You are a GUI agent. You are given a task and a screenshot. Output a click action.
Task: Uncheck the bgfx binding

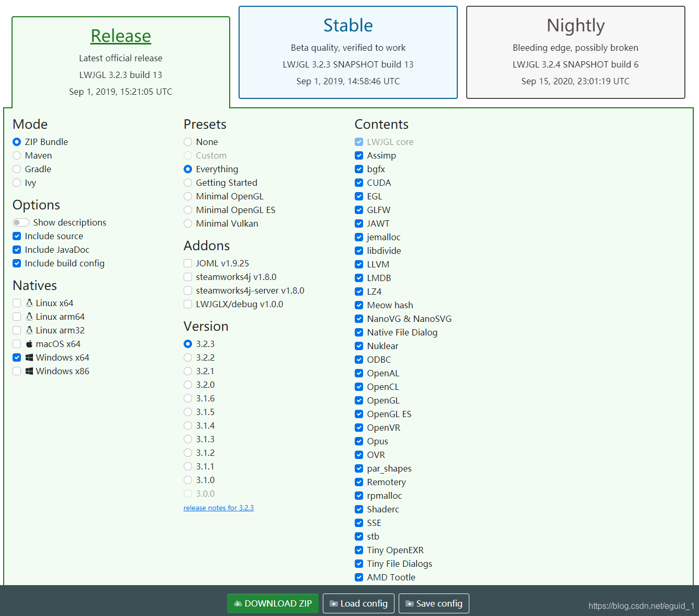[x=359, y=169]
